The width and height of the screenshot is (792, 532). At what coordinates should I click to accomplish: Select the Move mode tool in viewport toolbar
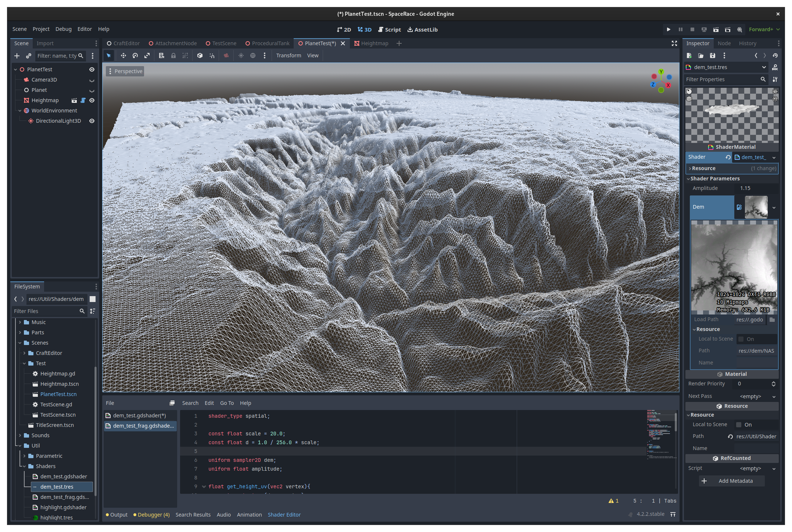(123, 55)
